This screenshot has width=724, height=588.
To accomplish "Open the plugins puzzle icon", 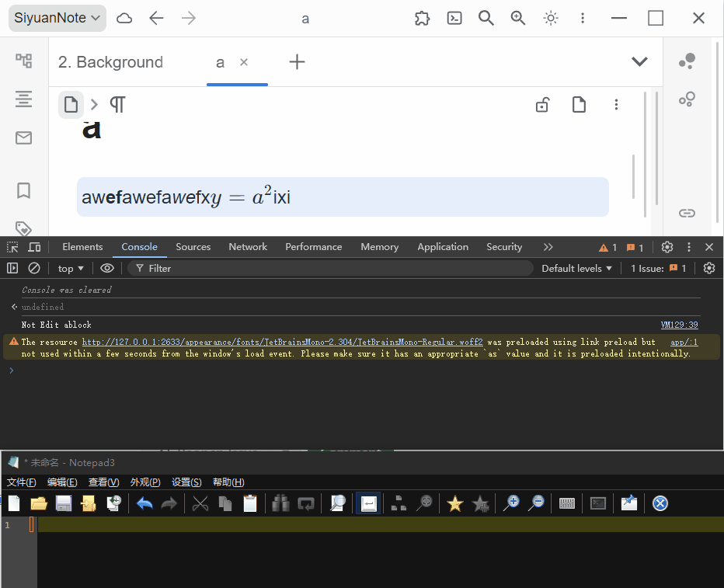I will point(422,19).
